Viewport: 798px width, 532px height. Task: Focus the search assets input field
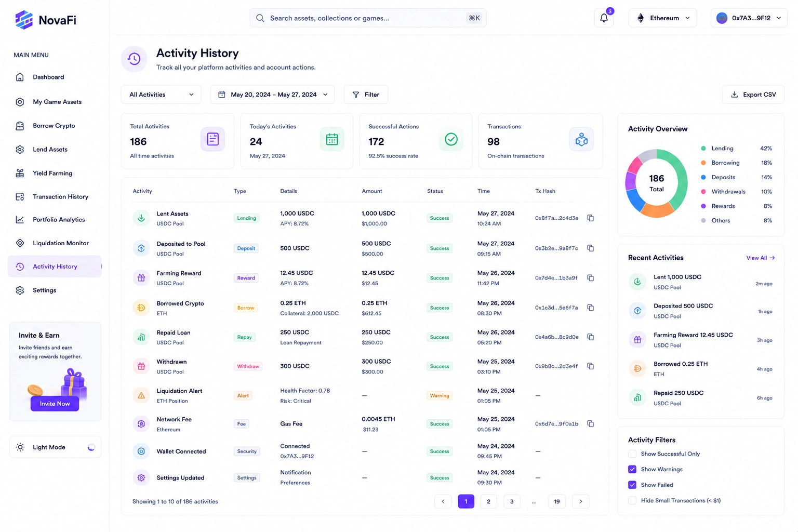coord(368,18)
